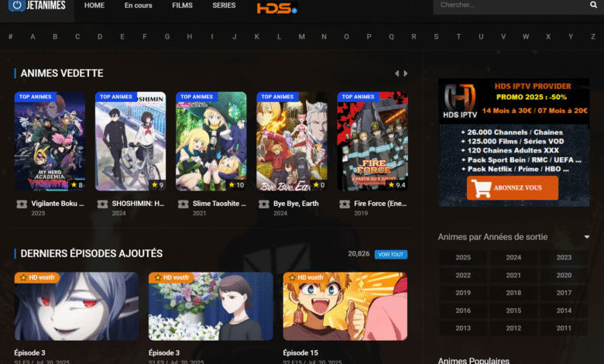This screenshot has height=364, width=604.
Task: Filter animes by letter Z
Action: pos(593,36)
